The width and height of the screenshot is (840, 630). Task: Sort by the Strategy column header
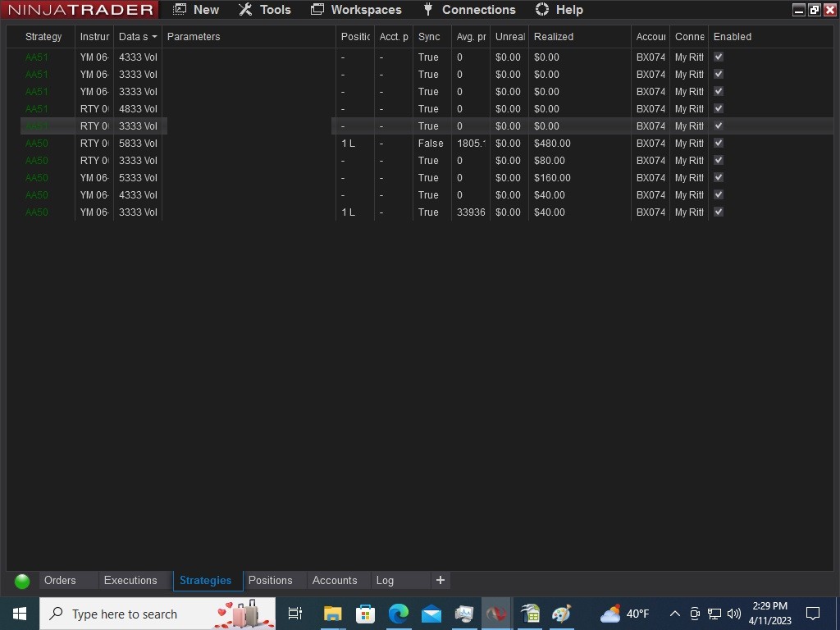tap(43, 36)
